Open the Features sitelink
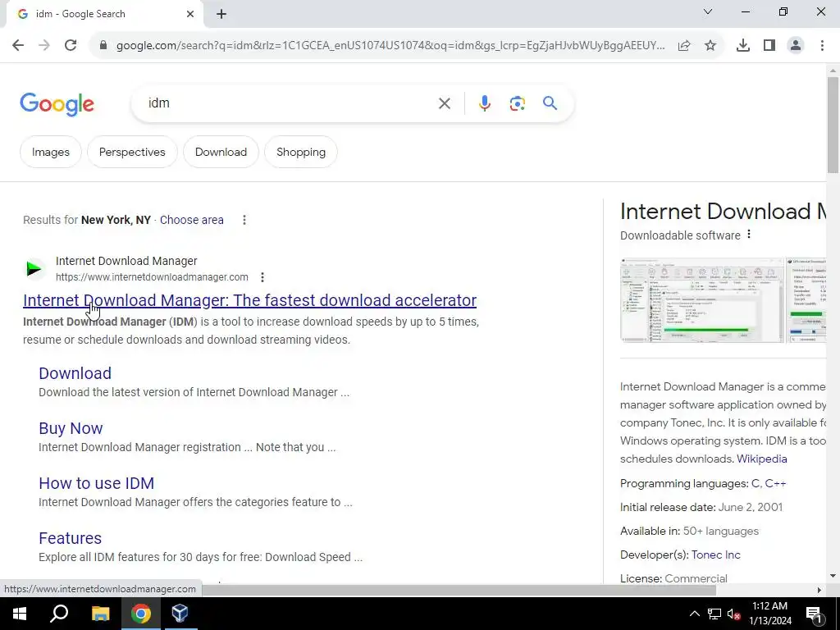 71,538
